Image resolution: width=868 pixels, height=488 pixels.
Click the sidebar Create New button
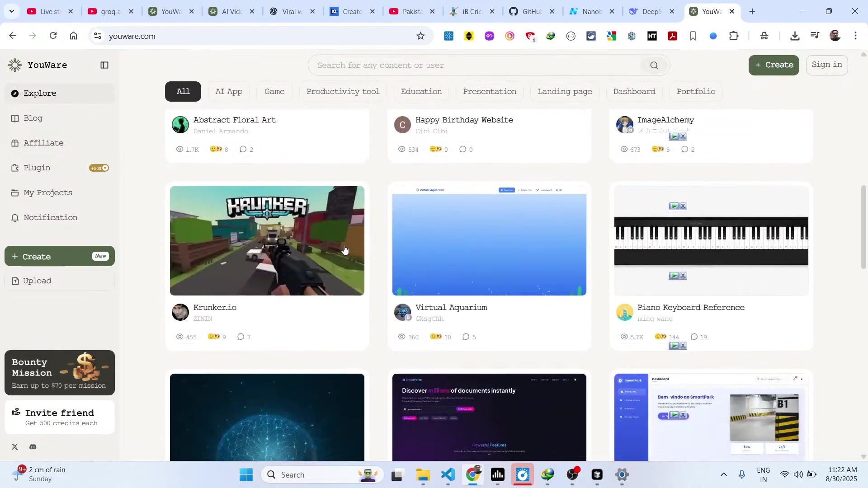point(60,256)
